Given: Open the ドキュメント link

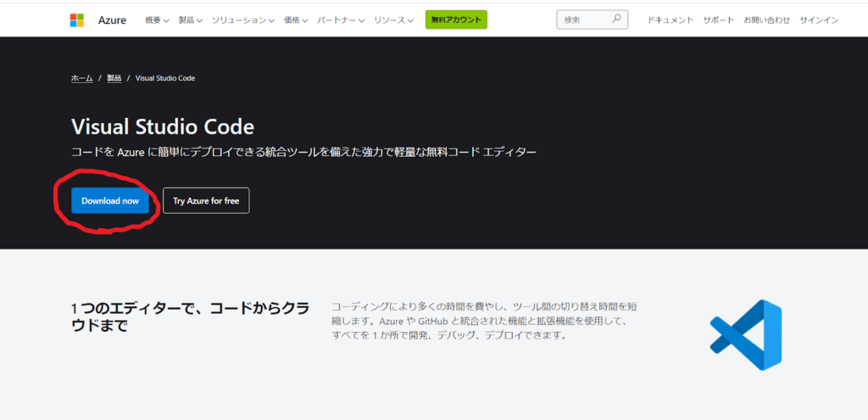Looking at the screenshot, I should coord(670,20).
